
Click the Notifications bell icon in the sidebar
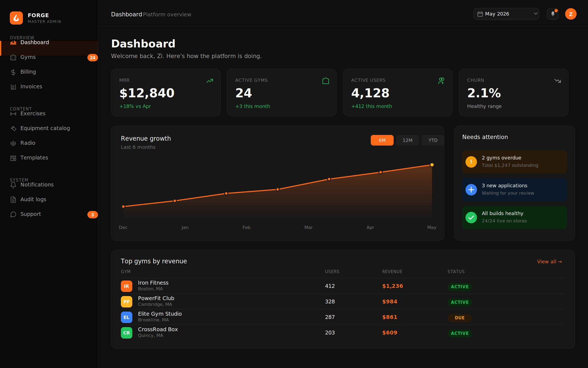pyautogui.click(x=13, y=185)
